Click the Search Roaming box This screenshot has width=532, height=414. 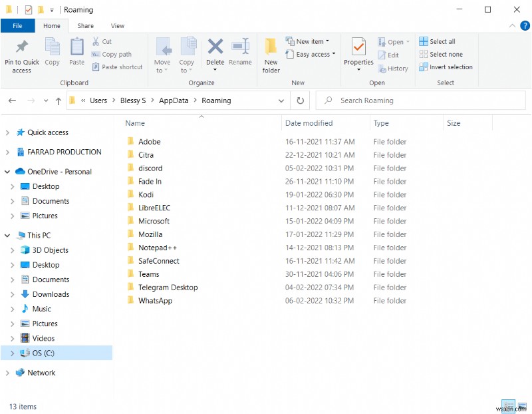pyautogui.click(x=421, y=101)
